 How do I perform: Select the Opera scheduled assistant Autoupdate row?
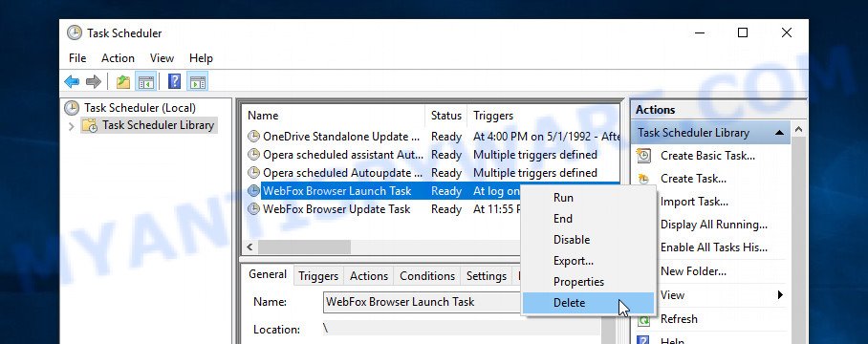pos(432,155)
